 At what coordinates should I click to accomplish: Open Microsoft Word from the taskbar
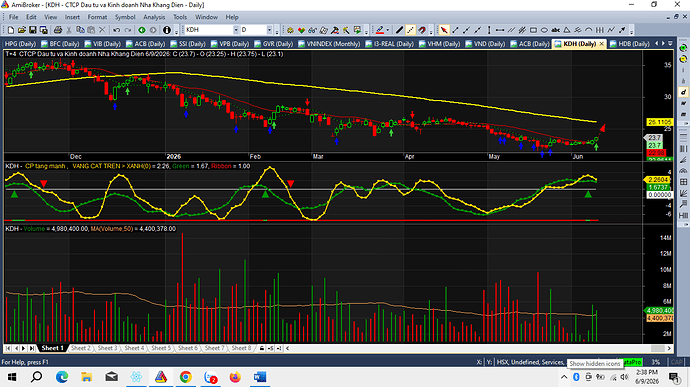(260, 377)
